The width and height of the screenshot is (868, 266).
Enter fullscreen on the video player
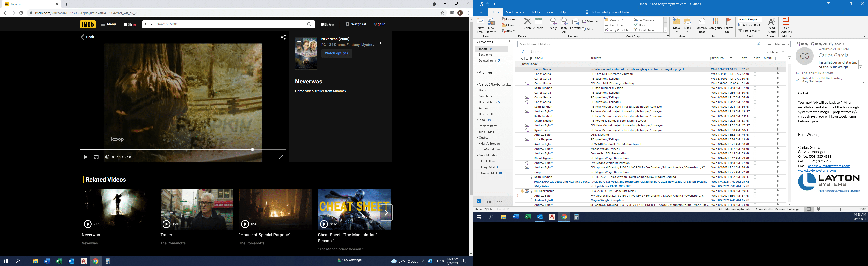(x=281, y=157)
